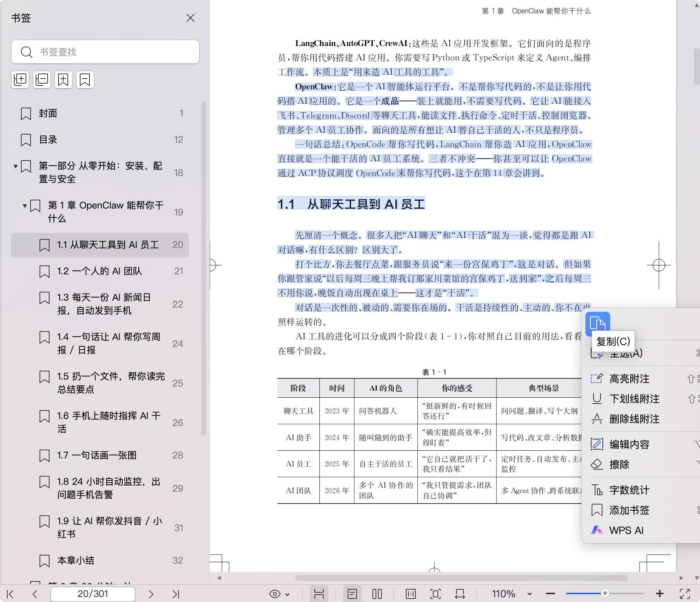Screen dimensions: 700x602
Task: Toggle the page break gap icon
Action: [x=319, y=594]
